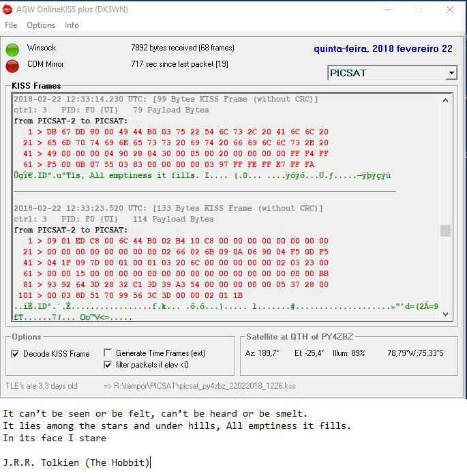Click 'Az: 189,7°' azimuth value
Image resolution: width=467 pixels, height=476 pixels.
[262, 353]
